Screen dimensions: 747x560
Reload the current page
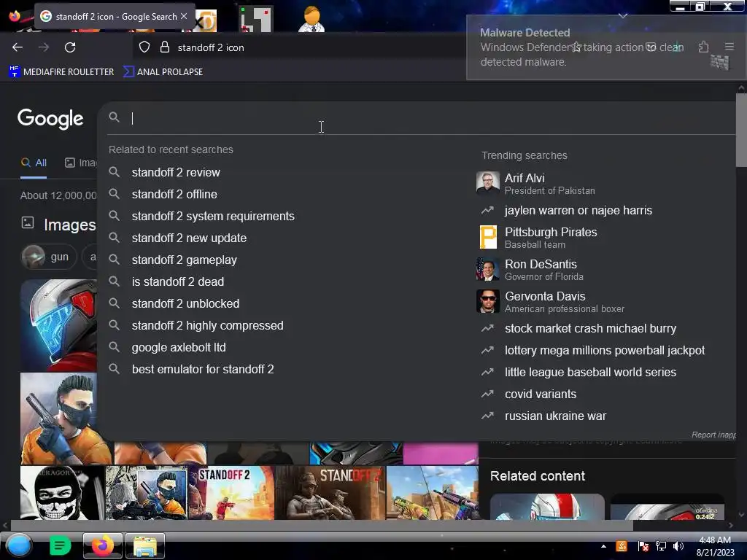[70, 47]
